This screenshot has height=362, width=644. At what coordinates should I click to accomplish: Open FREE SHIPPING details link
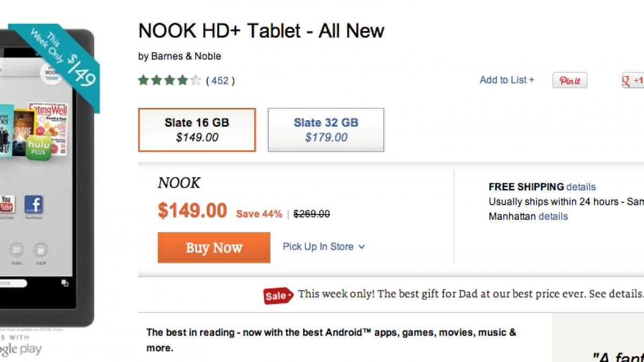[581, 187]
